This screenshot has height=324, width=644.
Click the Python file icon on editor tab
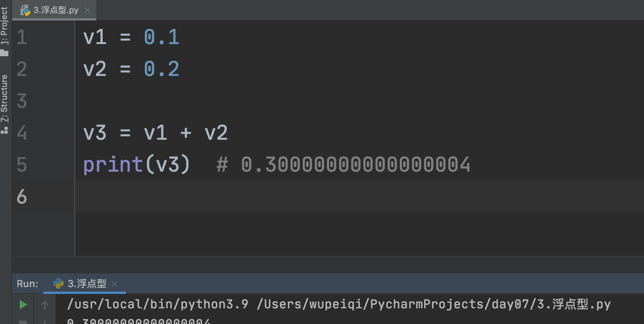(25, 10)
